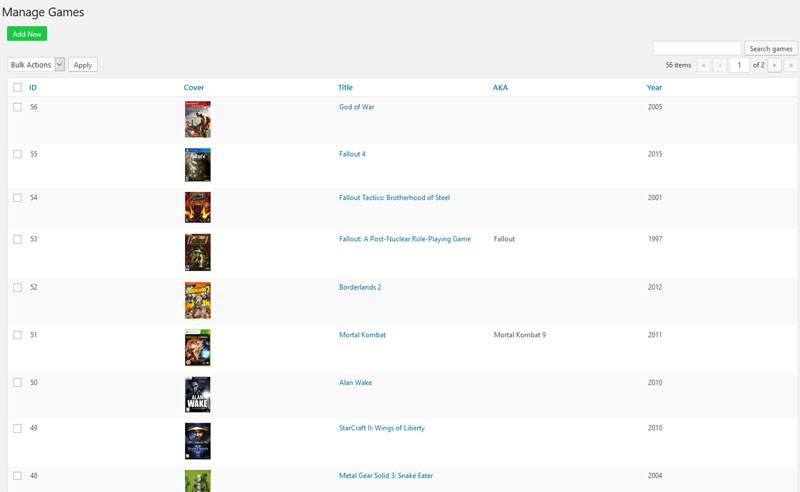
Task: Open Fallout Tactics: Brotherhood of Steel link
Action: point(394,198)
